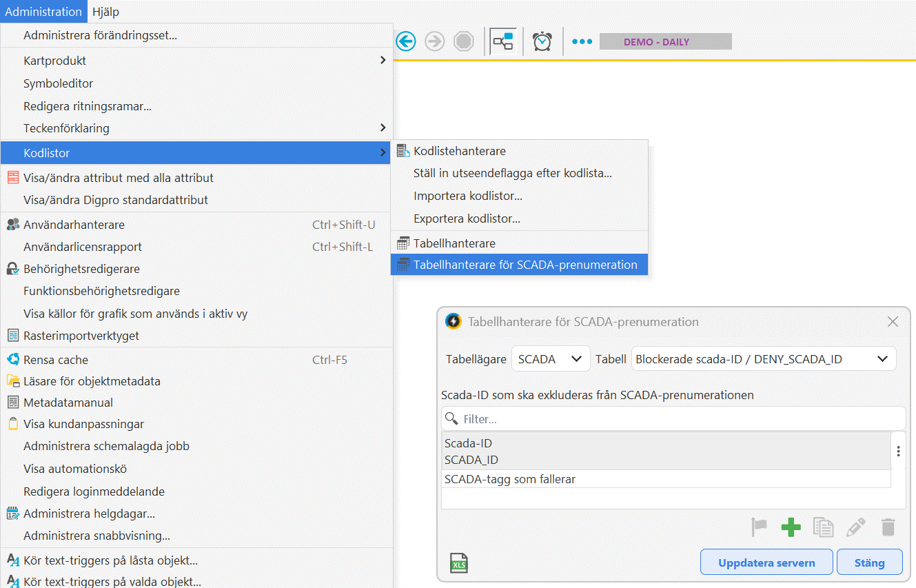Click the XLS export icon
The width and height of the screenshot is (916, 588).
pyautogui.click(x=459, y=563)
